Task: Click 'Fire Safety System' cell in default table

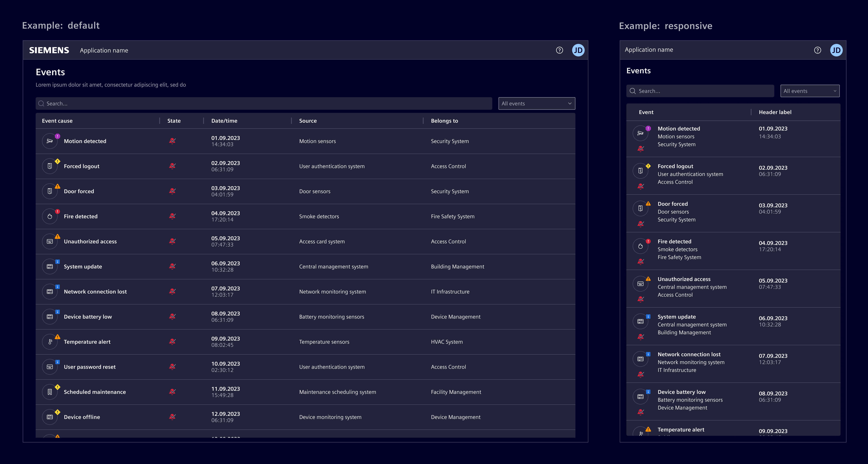Action: (452, 217)
